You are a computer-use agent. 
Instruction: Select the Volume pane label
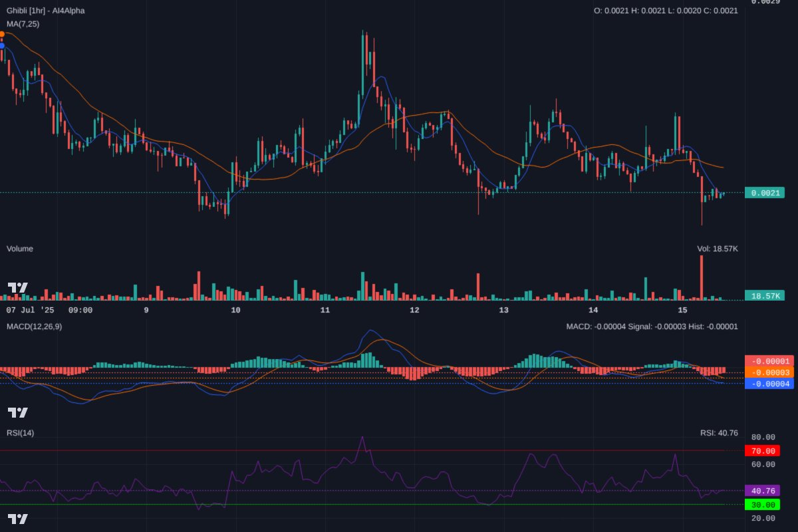point(20,249)
